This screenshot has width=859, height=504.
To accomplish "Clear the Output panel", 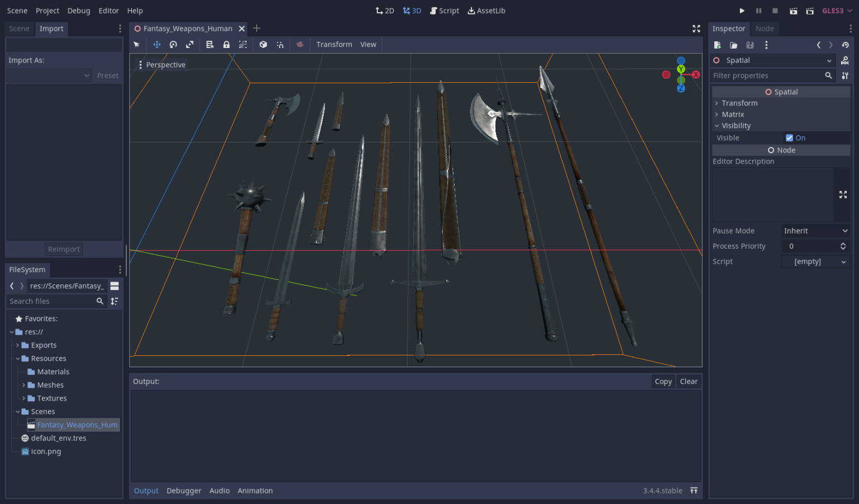I will [688, 381].
